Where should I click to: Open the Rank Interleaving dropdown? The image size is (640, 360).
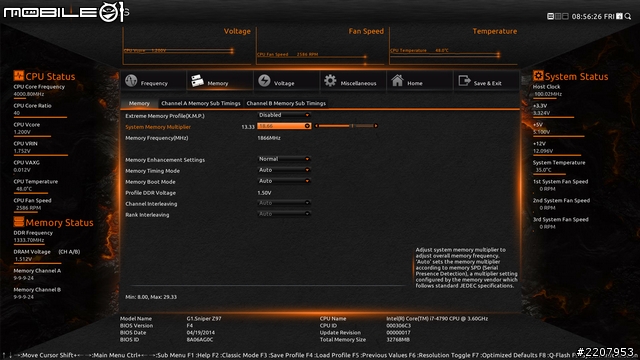pyautogui.click(x=284, y=214)
